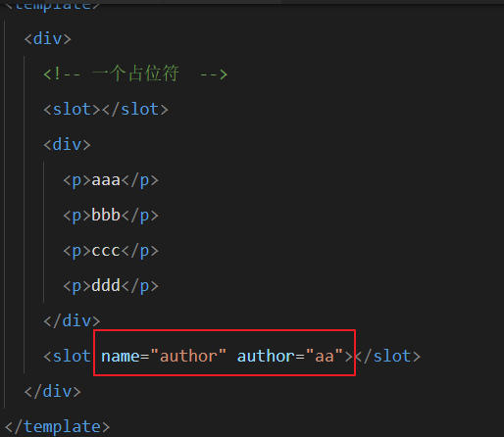Click the outermost closing </div> above </template>

tap(53, 391)
